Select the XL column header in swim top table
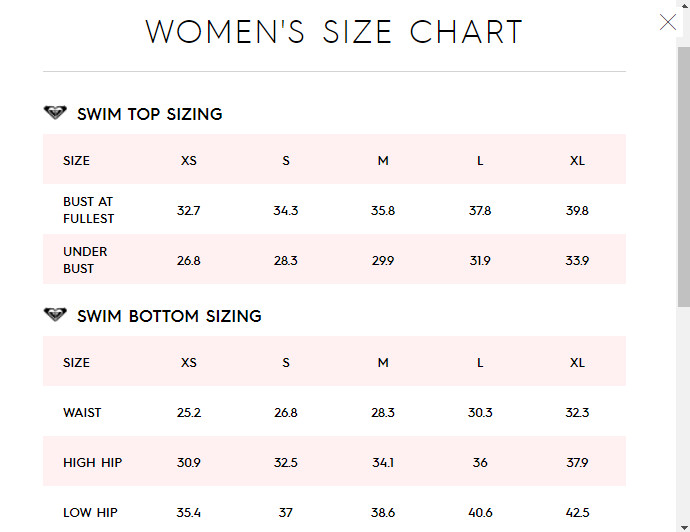This screenshot has width=690, height=532. click(x=577, y=161)
